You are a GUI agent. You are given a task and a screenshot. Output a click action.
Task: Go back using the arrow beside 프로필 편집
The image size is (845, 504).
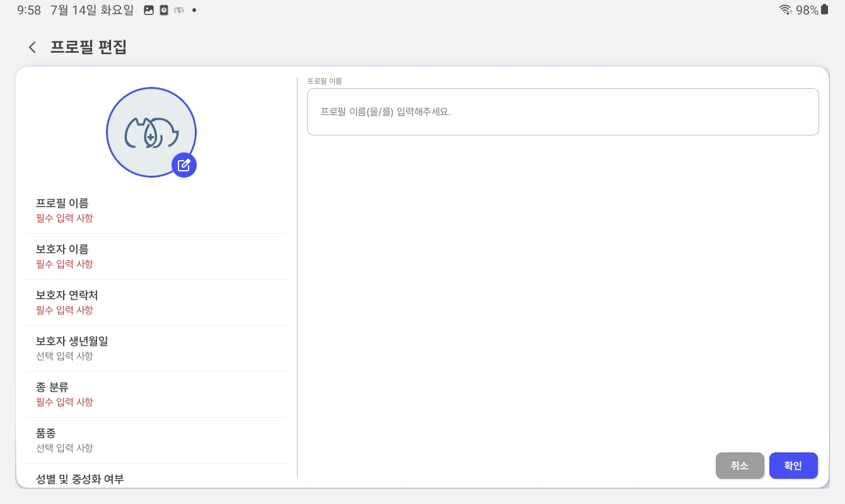[x=32, y=47]
